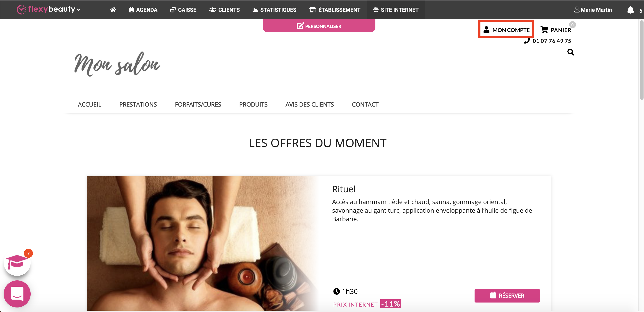The height and width of the screenshot is (312, 644).
Task: Click the Panier shopping cart icon
Action: click(544, 30)
